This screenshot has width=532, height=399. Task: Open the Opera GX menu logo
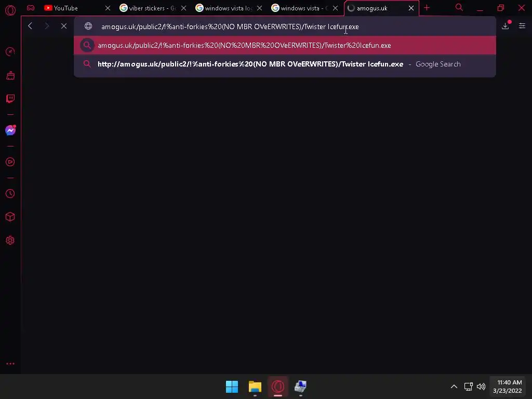click(10, 10)
